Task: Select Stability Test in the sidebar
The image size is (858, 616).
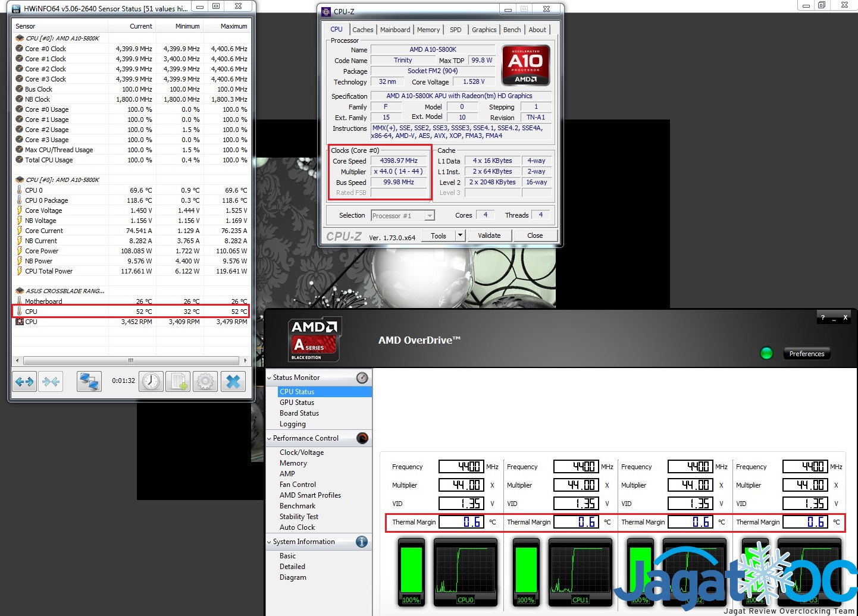Action: pyautogui.click(x=299, y=517)
